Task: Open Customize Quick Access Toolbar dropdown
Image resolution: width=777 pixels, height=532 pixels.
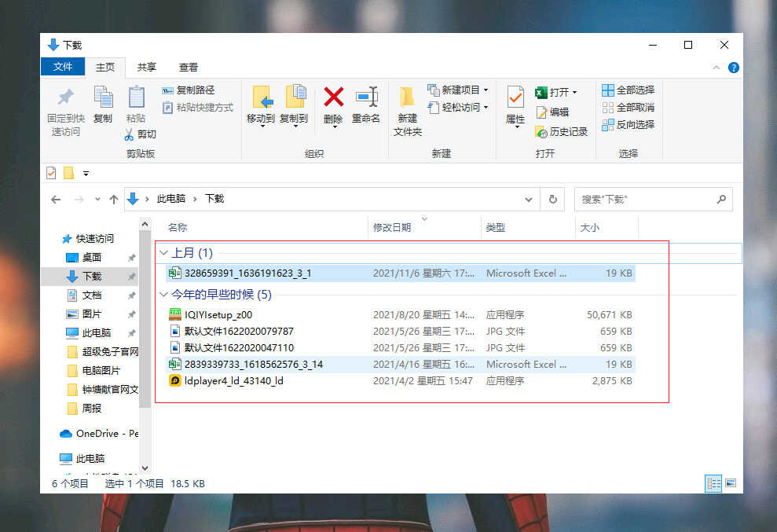Action: pyautogui.click(x=86, y=174)
